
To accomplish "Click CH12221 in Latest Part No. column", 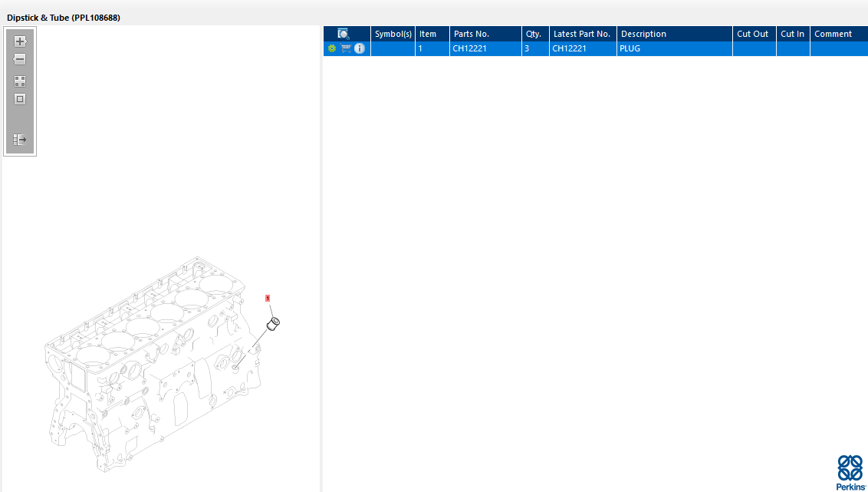I will 583,49.
